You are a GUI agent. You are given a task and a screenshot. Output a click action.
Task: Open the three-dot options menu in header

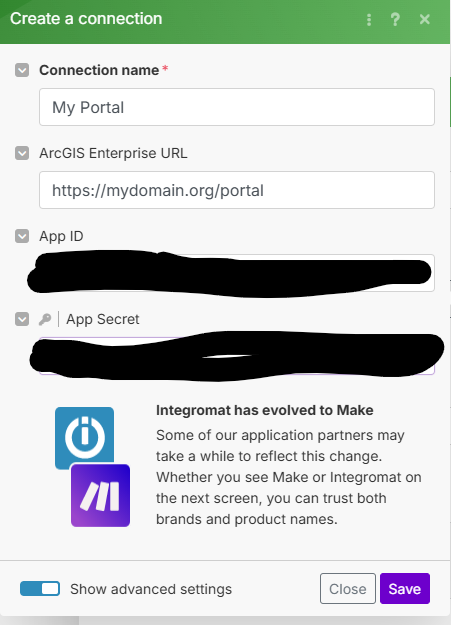click(x=369, y=20)
